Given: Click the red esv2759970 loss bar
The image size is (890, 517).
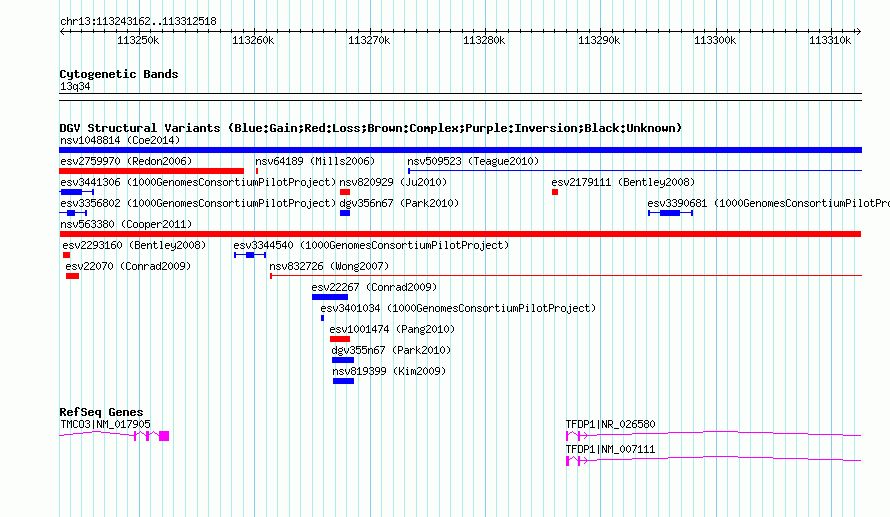Looking at the screenshot, I should point(152,171).
